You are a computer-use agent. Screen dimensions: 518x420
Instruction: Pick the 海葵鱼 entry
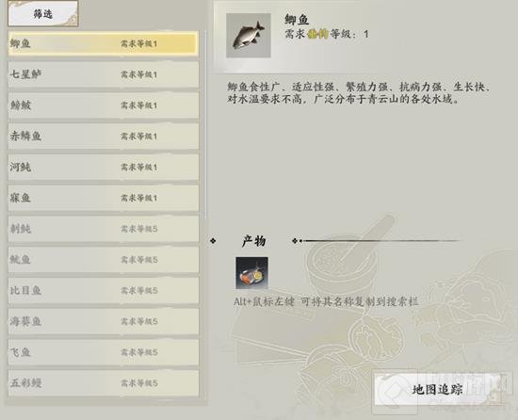click(x=104, y=321)
